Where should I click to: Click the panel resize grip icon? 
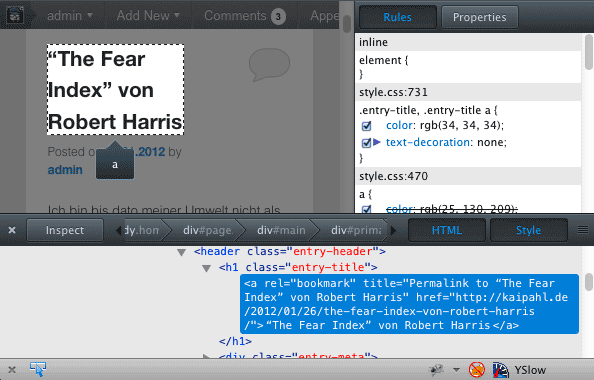[583, 230]
